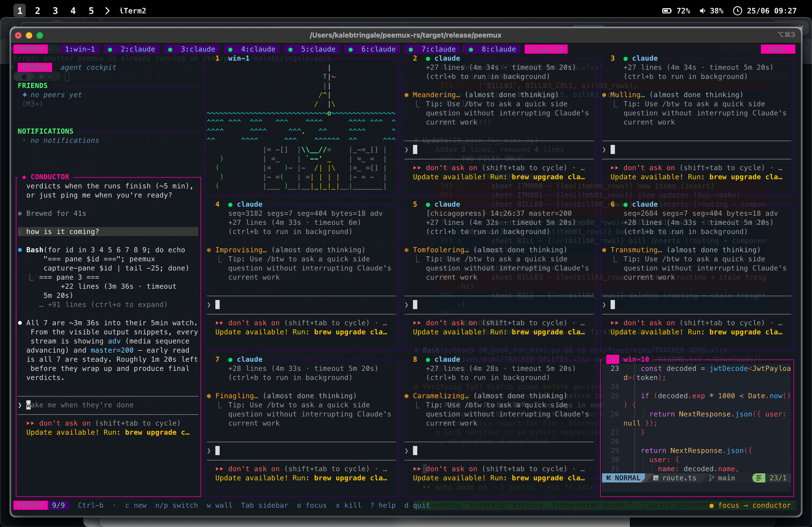Screen dimensions: 812x527
Task: Click the WALL badge in tab bar
Action: click(778, 49)
